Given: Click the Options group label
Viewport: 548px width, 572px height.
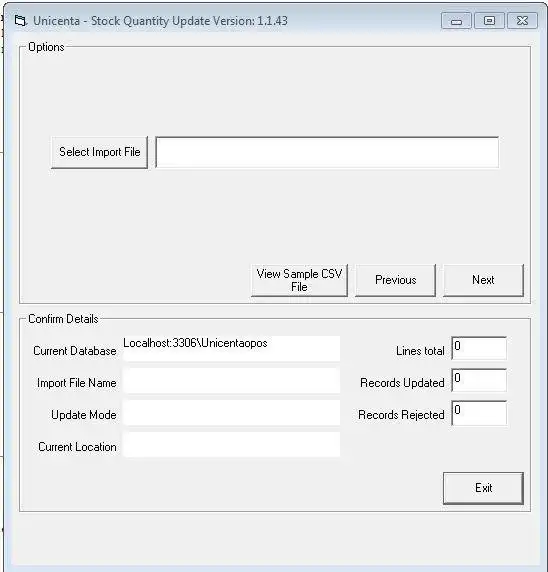Looking at the screenshot, I should (x=46, y=47).
